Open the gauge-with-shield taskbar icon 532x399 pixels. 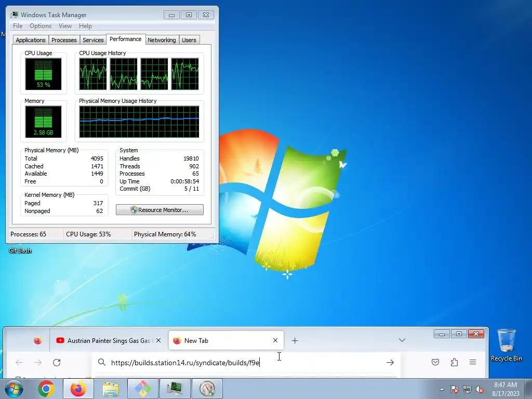(207, 389)
